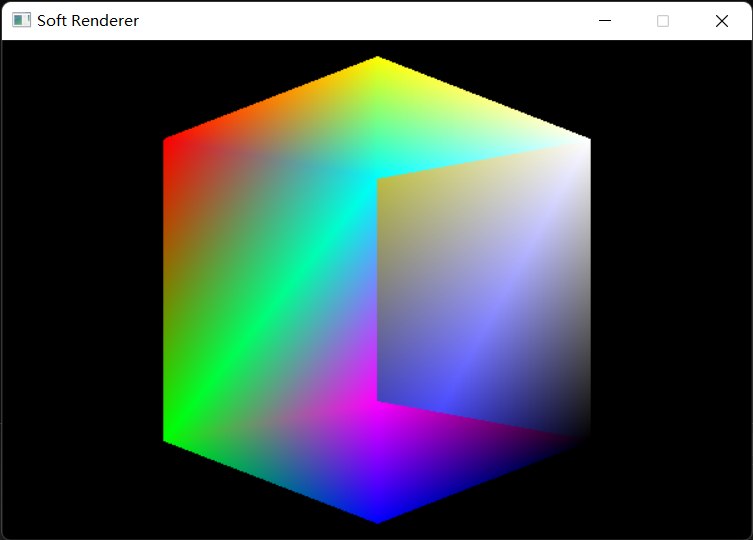
Task: Click the Soft Renderer title text
Action: 88,21
